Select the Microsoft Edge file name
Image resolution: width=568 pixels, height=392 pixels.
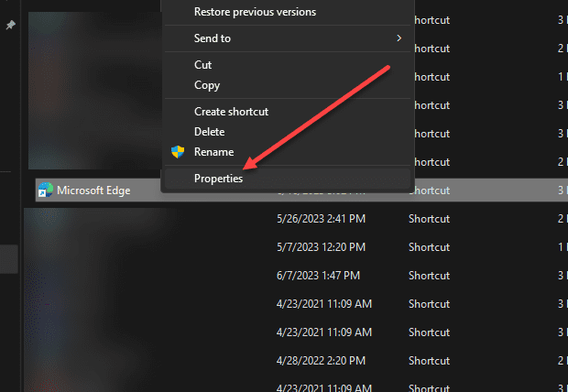(93, 191)
